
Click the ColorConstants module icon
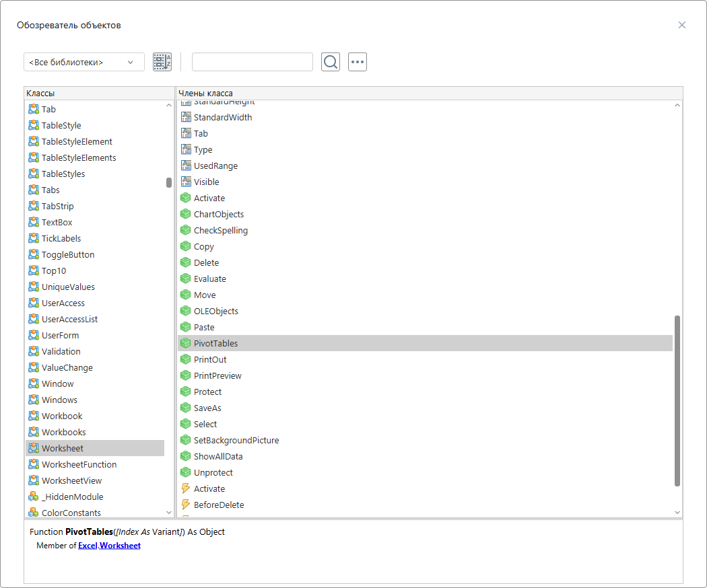tap(34, 513)
